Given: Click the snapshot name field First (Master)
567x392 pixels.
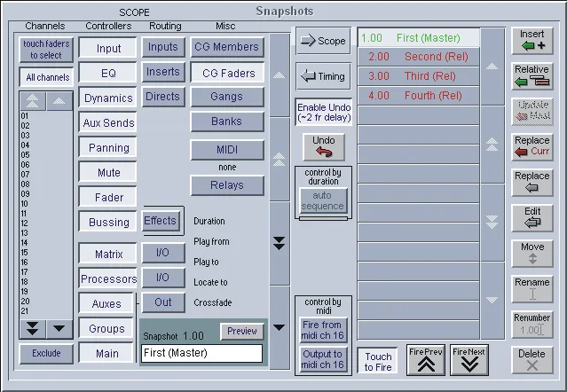Looking at the screenshot, I should pyautogui.click(x=201, y=353).
